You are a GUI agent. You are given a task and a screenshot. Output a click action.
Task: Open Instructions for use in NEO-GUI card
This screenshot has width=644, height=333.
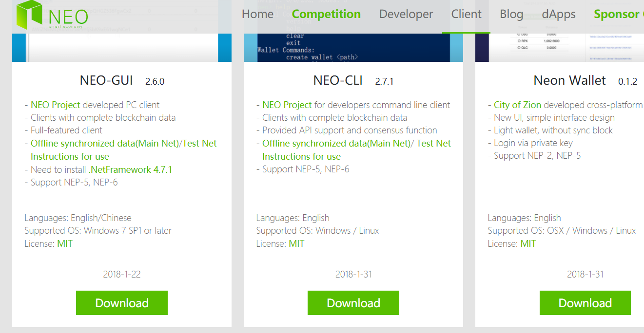pos(70,156)
